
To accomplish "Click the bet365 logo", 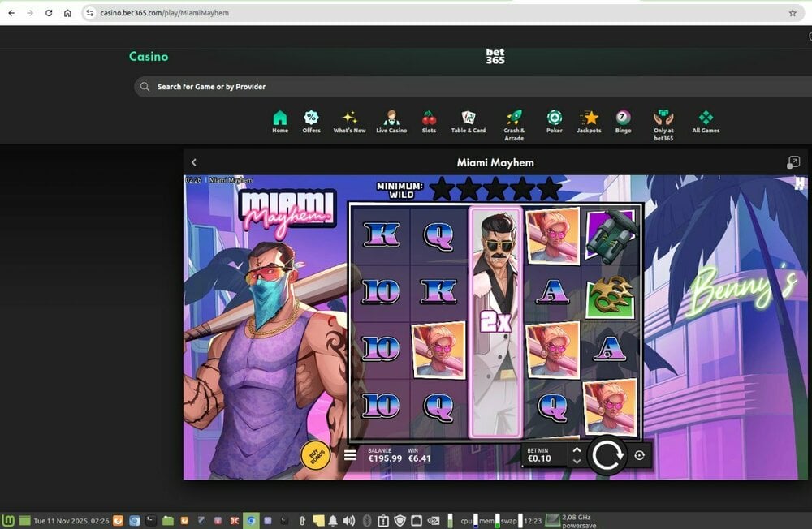I will 495,57.
